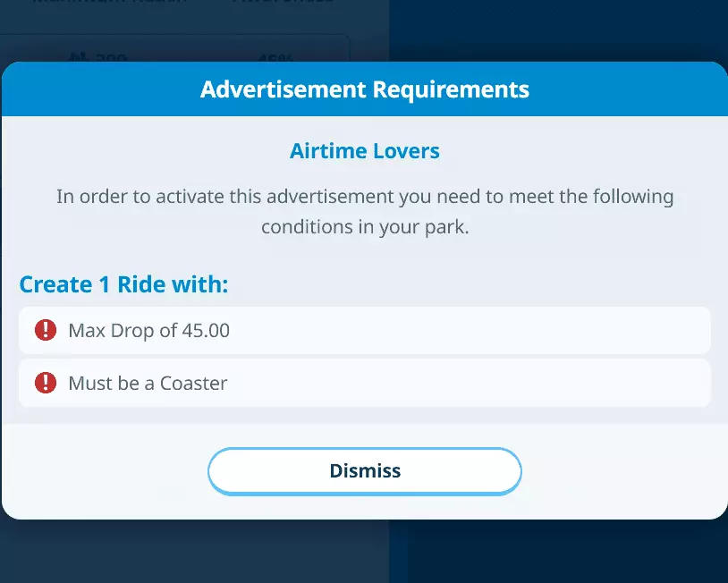Click the activation conditions description paragraph
Viewport: 728px width, 583px height.
coord(364,211)
